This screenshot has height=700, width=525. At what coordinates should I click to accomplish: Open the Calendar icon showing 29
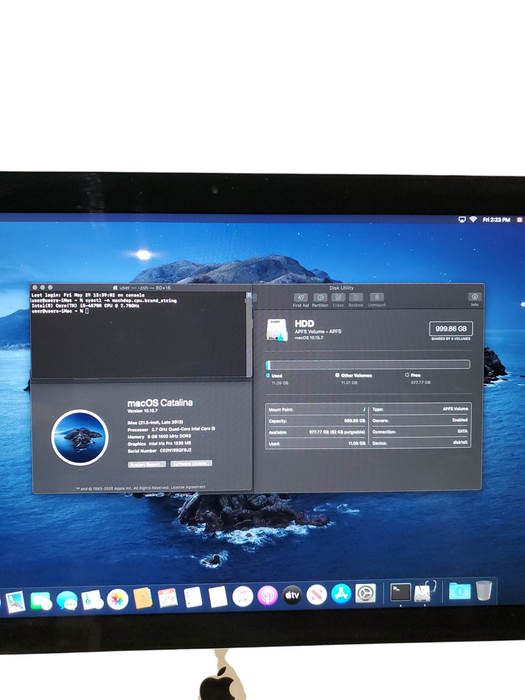point(168,598)
